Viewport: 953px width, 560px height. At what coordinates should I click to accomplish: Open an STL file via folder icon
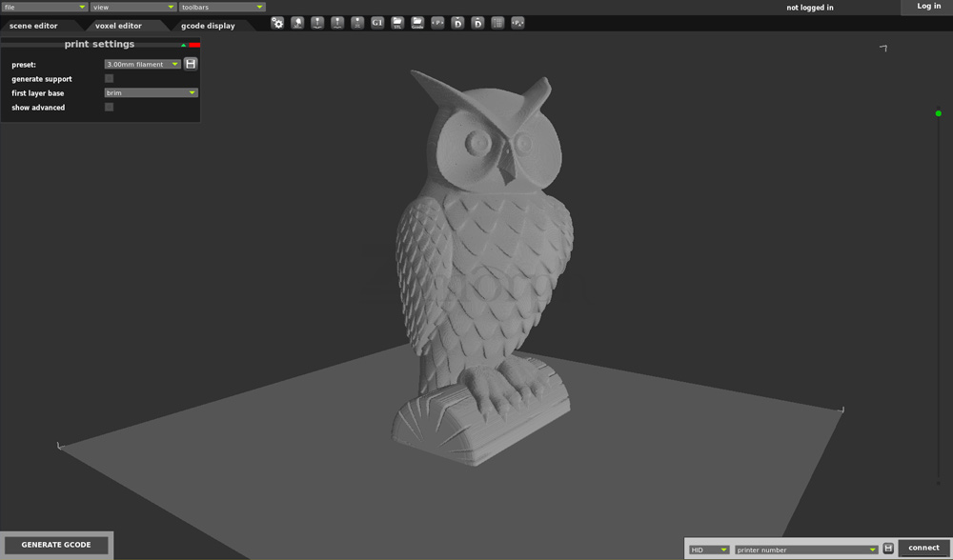[x=397, y=23]
